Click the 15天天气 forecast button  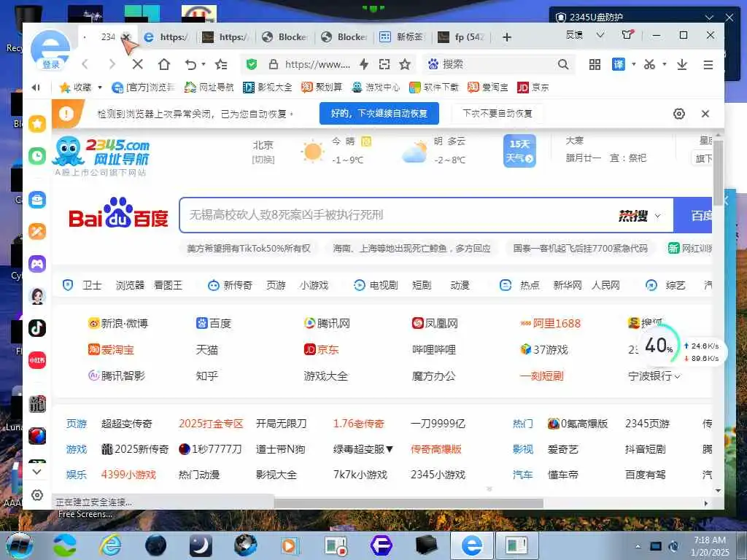pos(519,150)
